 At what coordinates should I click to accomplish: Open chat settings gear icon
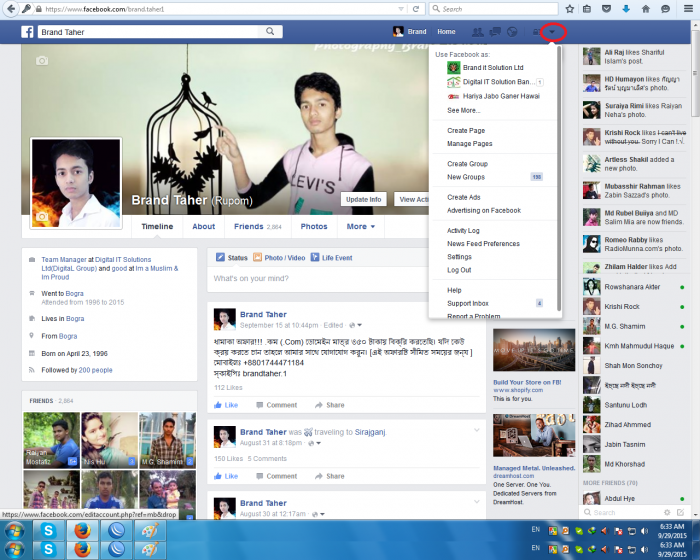pyautogui.click(x=667, y=512)
